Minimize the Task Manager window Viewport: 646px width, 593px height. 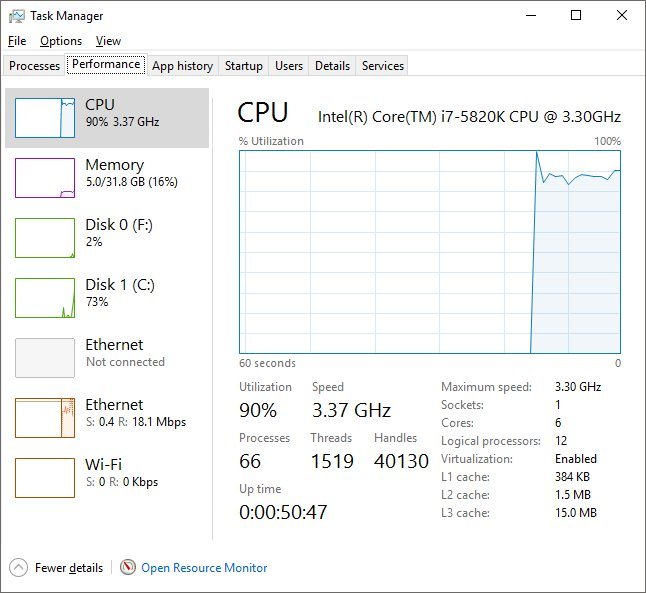click(x=531, y=16)
